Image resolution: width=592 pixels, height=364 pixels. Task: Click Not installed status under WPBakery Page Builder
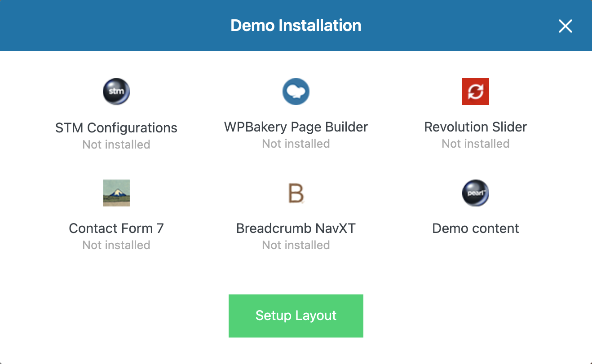[x=296, y=144]
